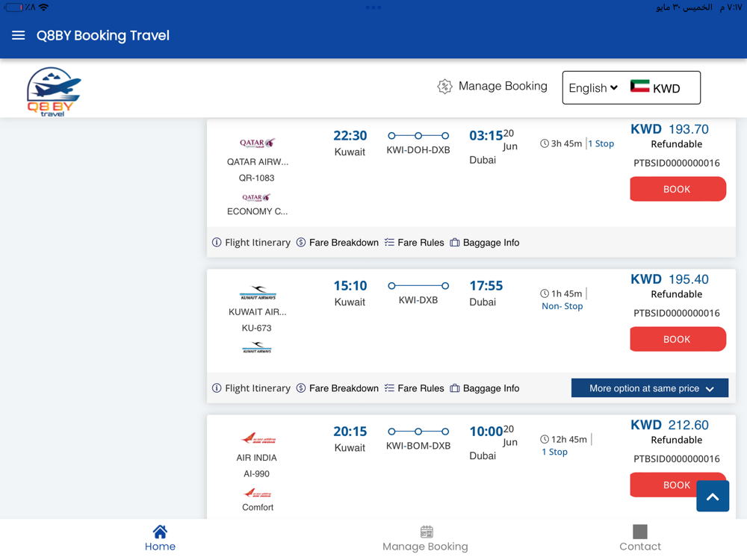Book the Kuwait Airways KWD 195.40 flight

678,339
